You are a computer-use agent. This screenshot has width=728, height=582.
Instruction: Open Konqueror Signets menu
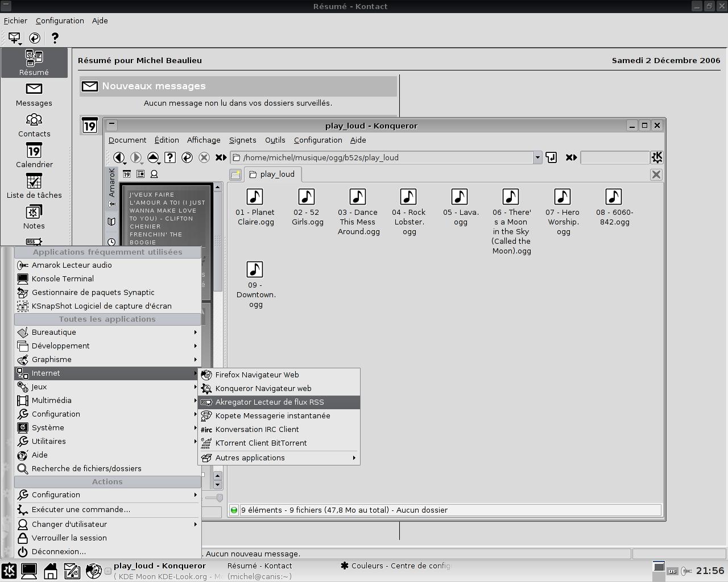[242, 140]
